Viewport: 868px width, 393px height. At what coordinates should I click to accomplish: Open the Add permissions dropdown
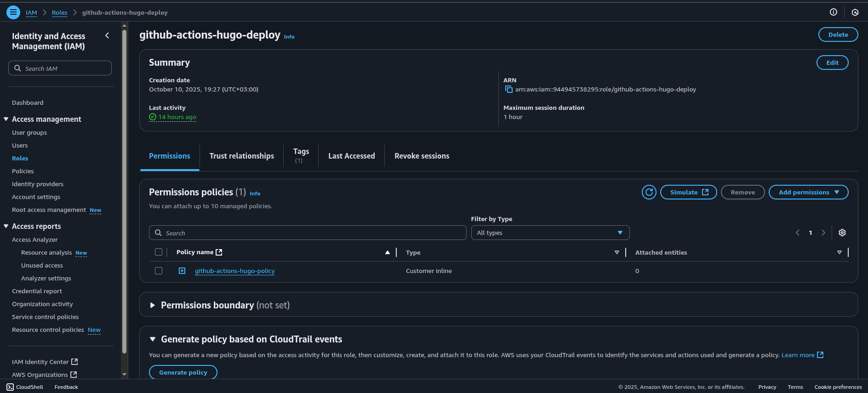(809, 192)
